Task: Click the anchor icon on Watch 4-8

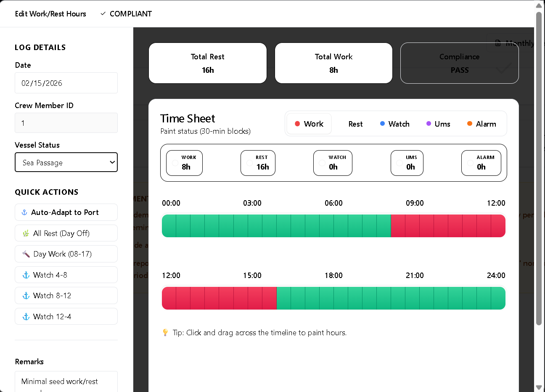Action: (x=26, y=275)
